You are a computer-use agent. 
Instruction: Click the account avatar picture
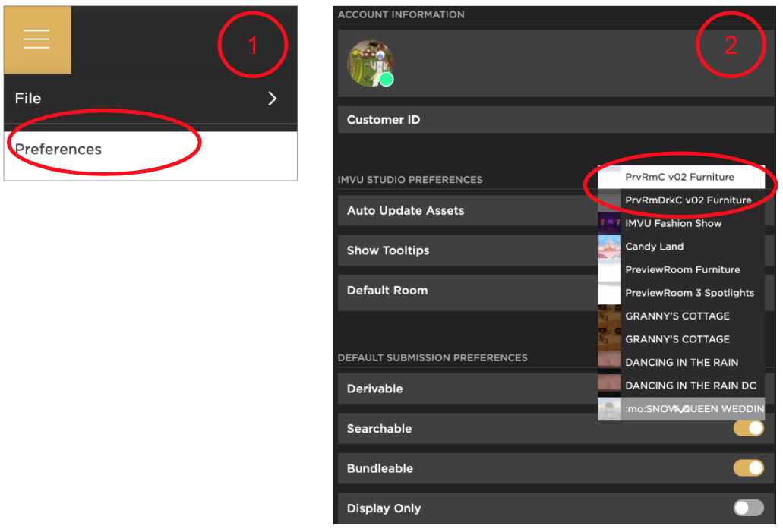tap(370, 64)
